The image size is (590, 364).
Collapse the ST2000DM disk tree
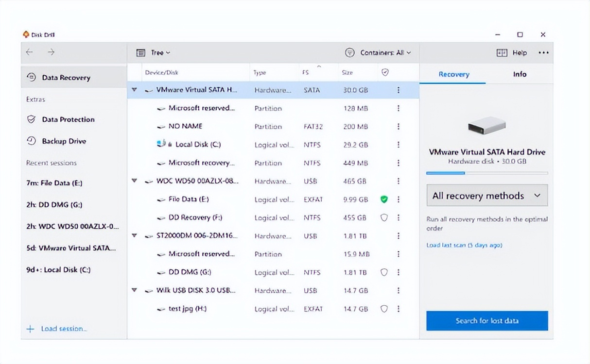click(x=135, y=236)
